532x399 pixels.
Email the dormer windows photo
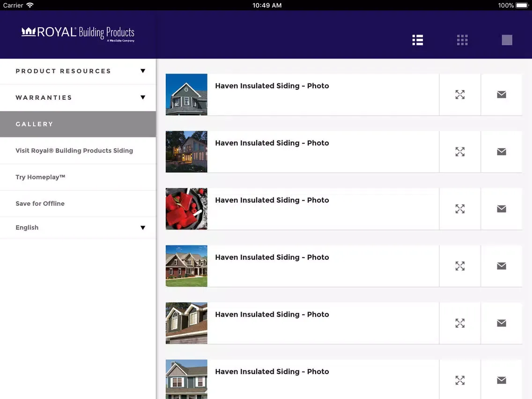click(502, 323)
